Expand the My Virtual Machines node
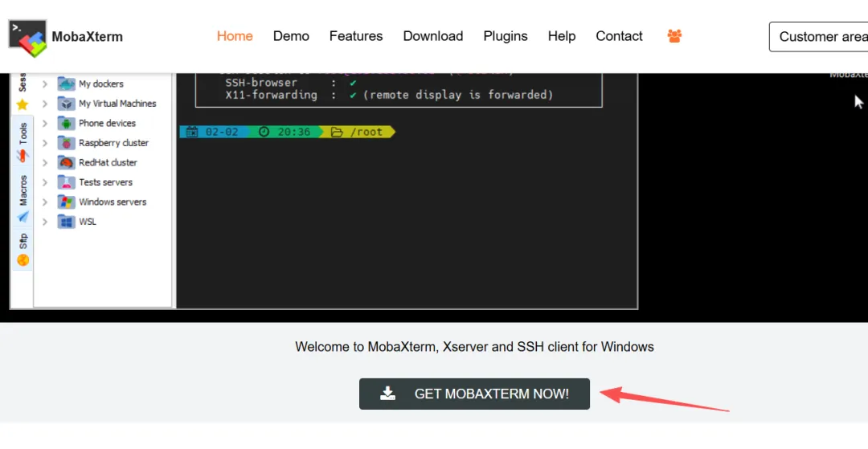868x449 pixels. click(x=45, y=104)
